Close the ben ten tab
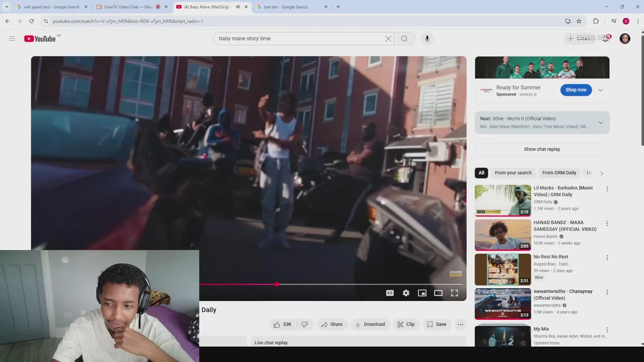The width and height of the screenshot is (644, 362). (326, 7)
